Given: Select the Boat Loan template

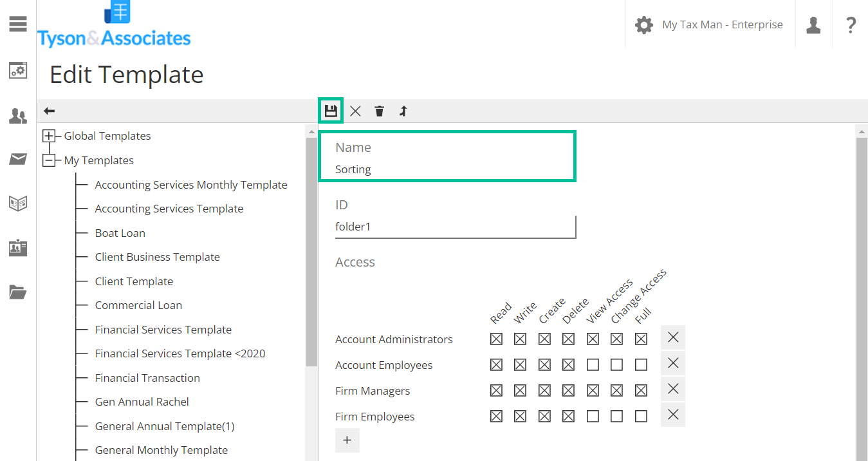Looking at the screenshot, I should pos(120,232).
